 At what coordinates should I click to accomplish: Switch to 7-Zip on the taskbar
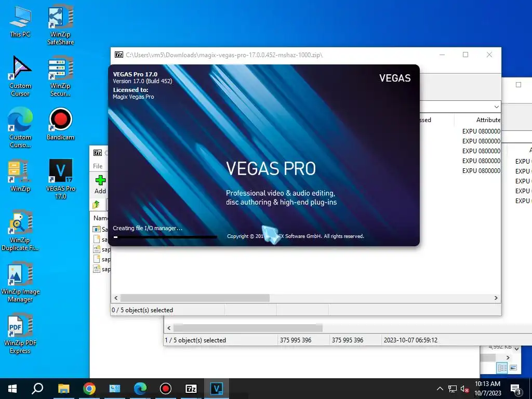pos(191,389)
